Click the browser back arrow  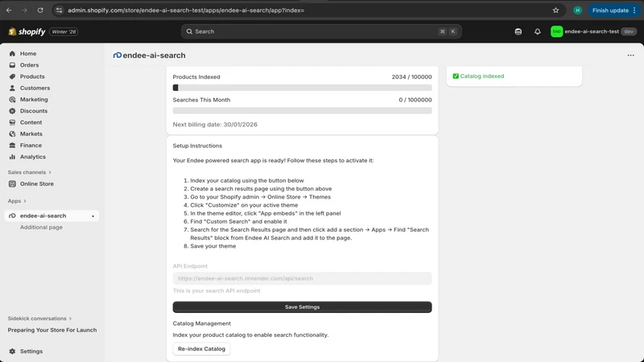(9, 10)
